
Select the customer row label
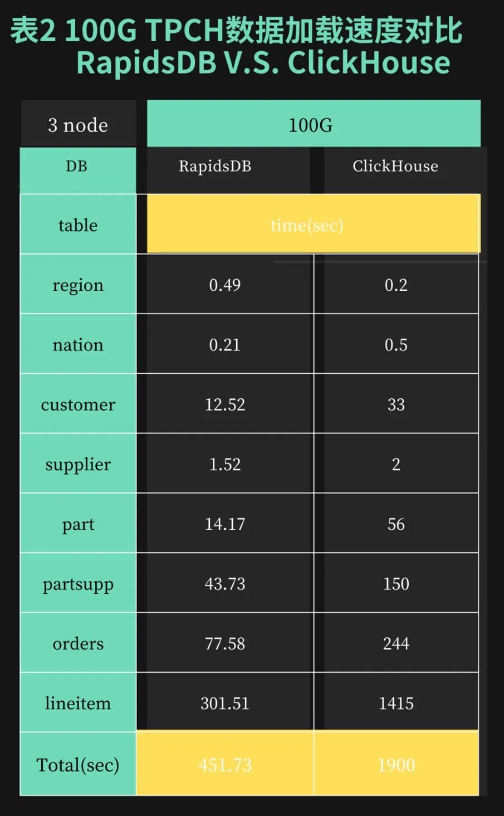click(x=78, y=404)
